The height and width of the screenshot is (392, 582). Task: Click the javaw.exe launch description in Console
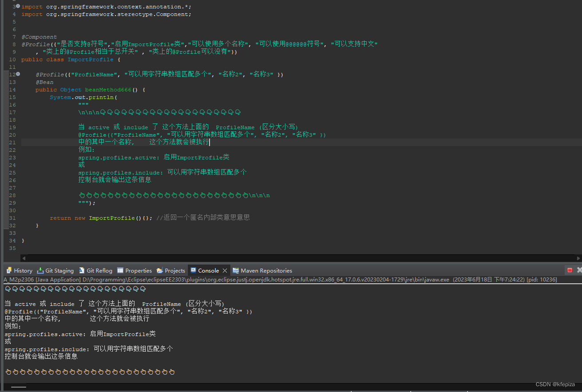coord(280,280)
